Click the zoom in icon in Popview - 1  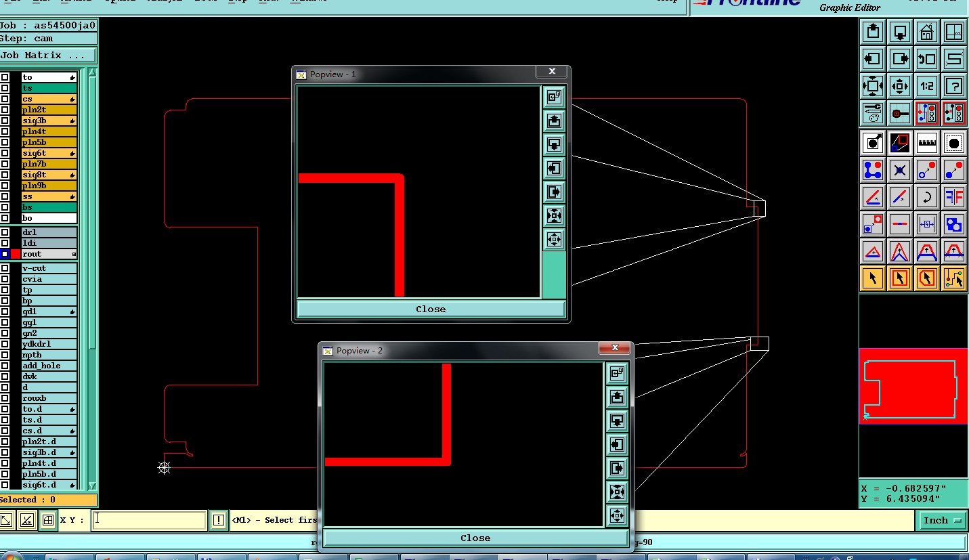pyautogui.click(x=554, y=240)
